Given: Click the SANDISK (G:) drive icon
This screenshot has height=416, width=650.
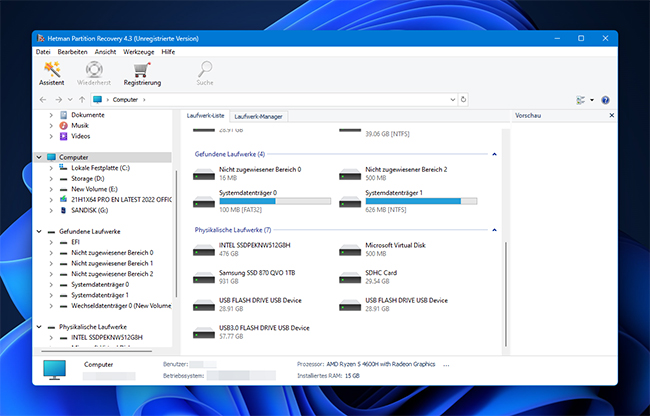Looking at the screenshot, I should [63, 210].
